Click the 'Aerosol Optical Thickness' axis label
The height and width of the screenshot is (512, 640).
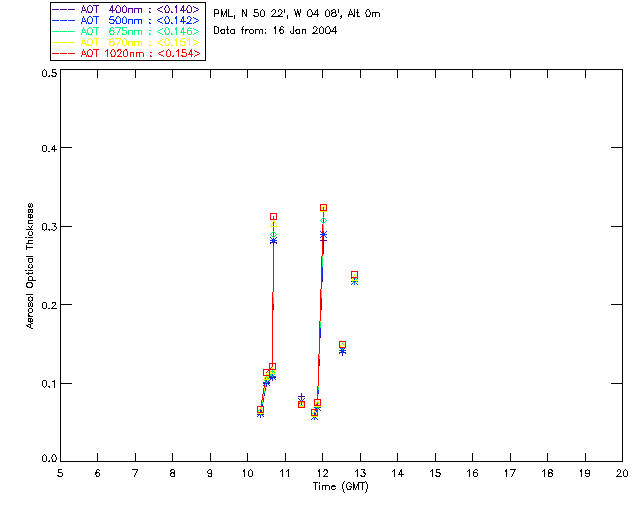pos(30,266)
